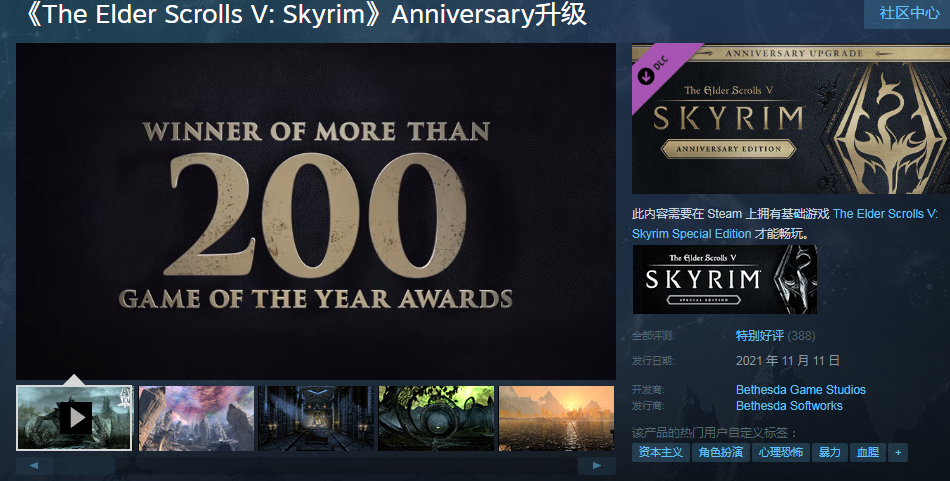Click the right arrow of thumbnail strip
950x481 pixels.
[x=597, y=466]
